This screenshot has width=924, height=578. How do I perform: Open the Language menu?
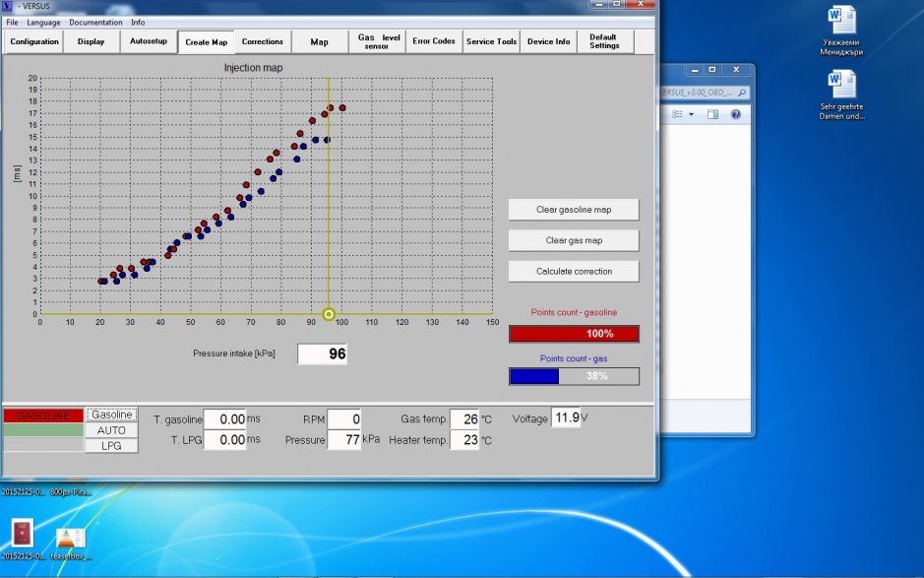[x=42, y=22]
